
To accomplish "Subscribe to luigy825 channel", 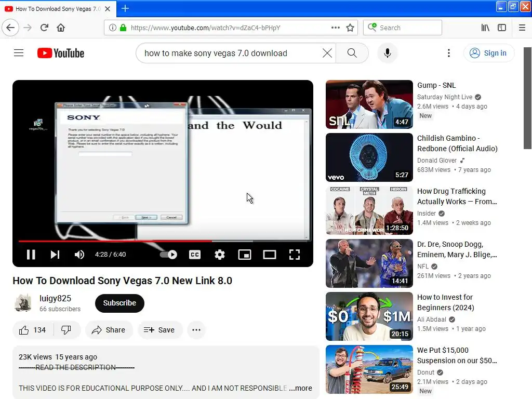I will tap(119, 303).
